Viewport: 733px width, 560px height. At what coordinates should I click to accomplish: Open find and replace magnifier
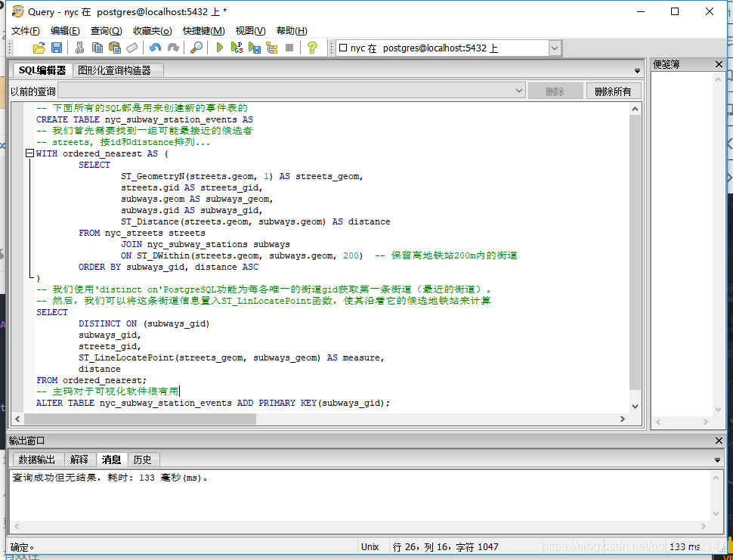point(196,48)
